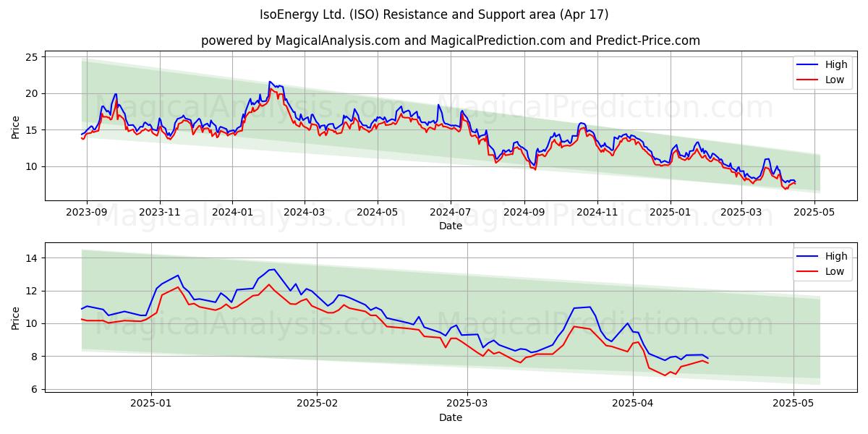The height and width of the screenshot is (434, 868).
Task: Click the '2024-03' x-axis label in top chart
Action: pos(304,213)
